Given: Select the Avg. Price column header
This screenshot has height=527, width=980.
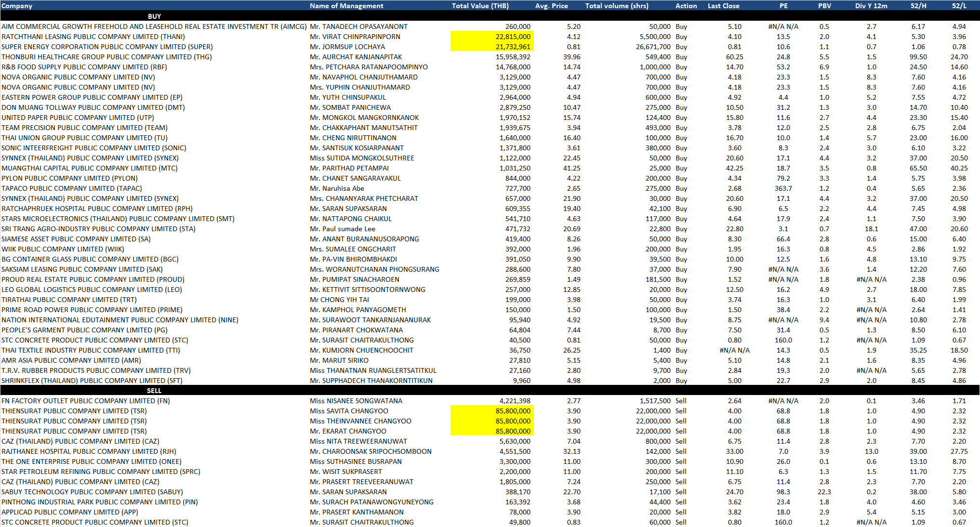Looking at the screenshot, I should 551,6.
